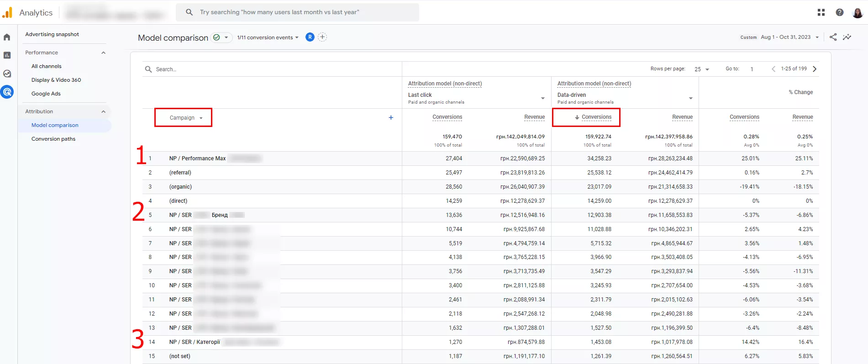
Task: Add a comparison with plus circle
Action: click(322, 37)
